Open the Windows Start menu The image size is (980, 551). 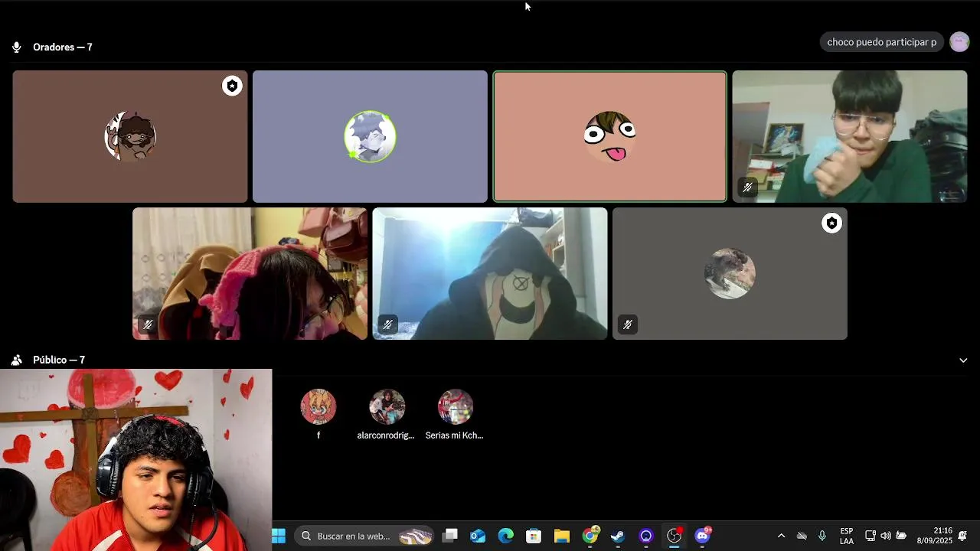(279, 536)
